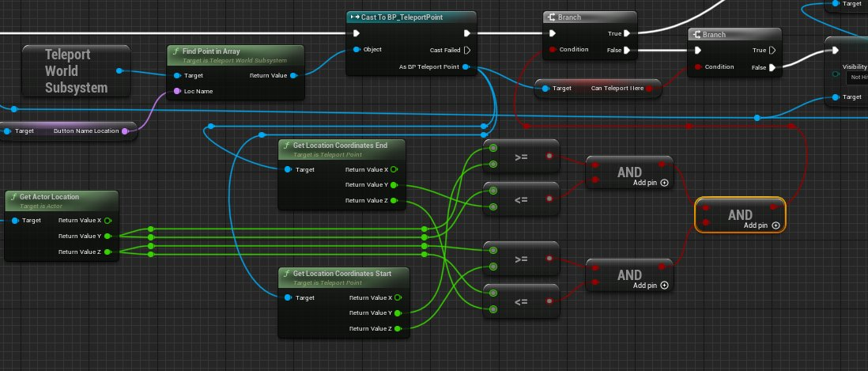Screen dimensions: 868x371
Task: Click the purple Loc Name pin
Action: [177, 92]
